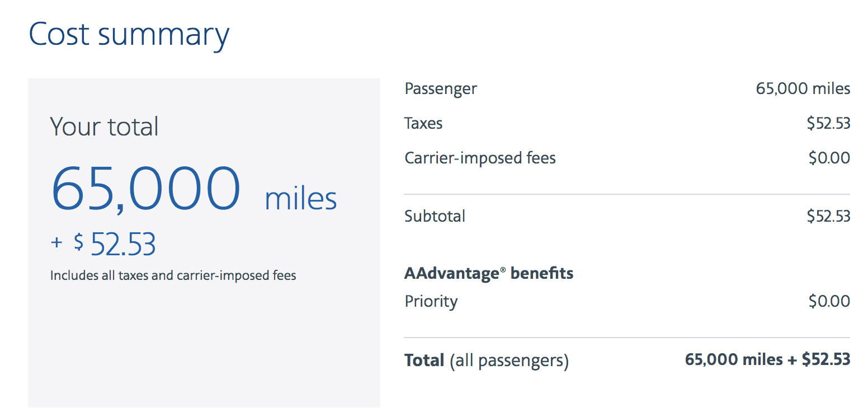Click the Passenger row label
Screen dimensions: 868x412
tap(441, 89)
